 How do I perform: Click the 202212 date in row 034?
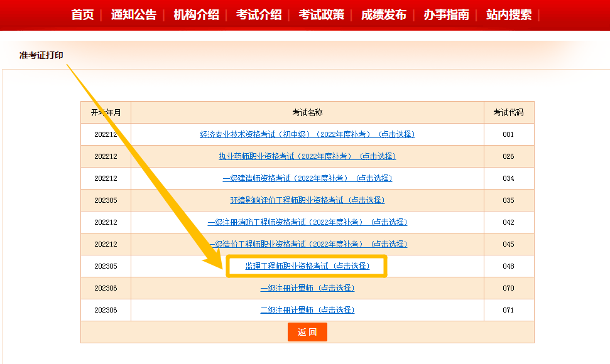click(106, 178)
